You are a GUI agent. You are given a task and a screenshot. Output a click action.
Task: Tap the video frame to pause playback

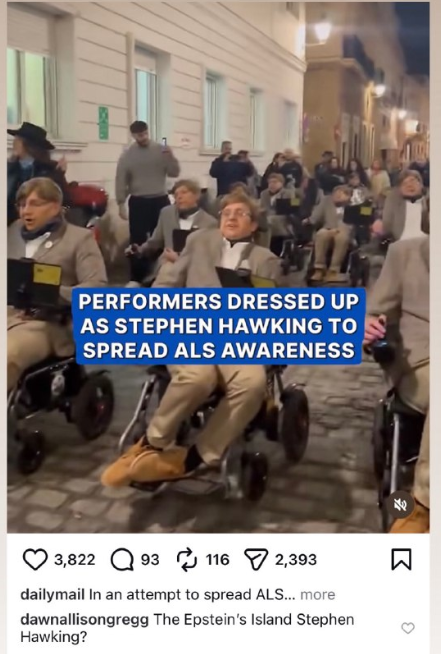click(x=218, y=267)
